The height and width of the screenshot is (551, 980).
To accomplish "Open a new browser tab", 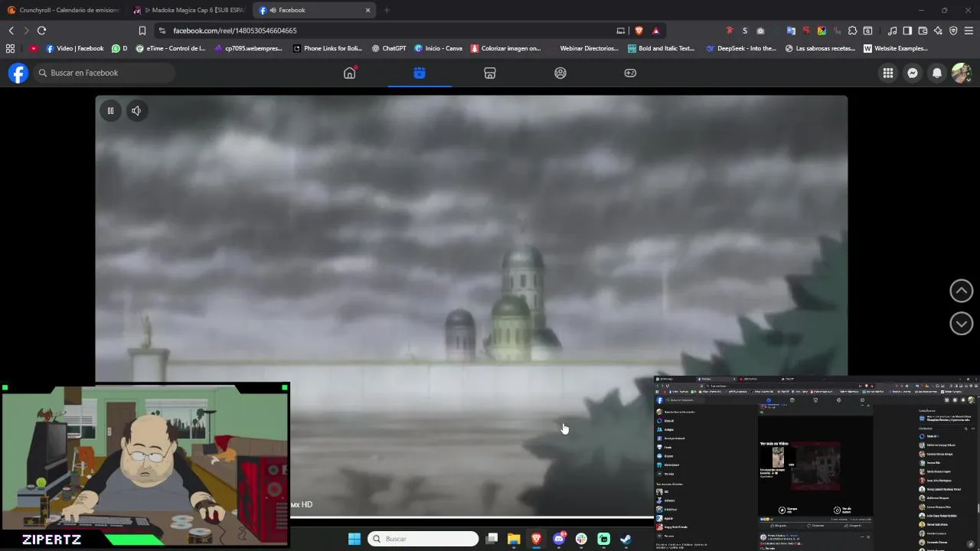I will pyautogui.click(x=387, y=10).
